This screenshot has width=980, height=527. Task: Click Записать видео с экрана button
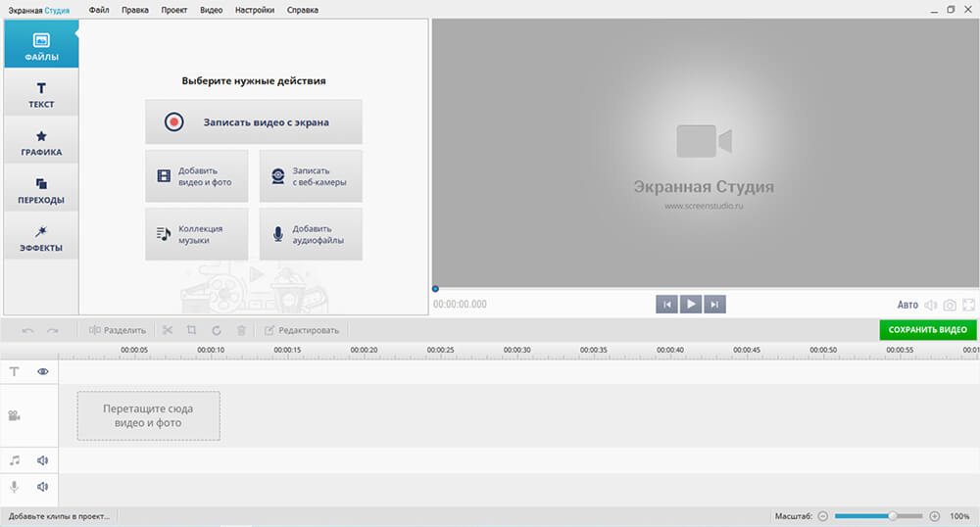tap(254, 121)
